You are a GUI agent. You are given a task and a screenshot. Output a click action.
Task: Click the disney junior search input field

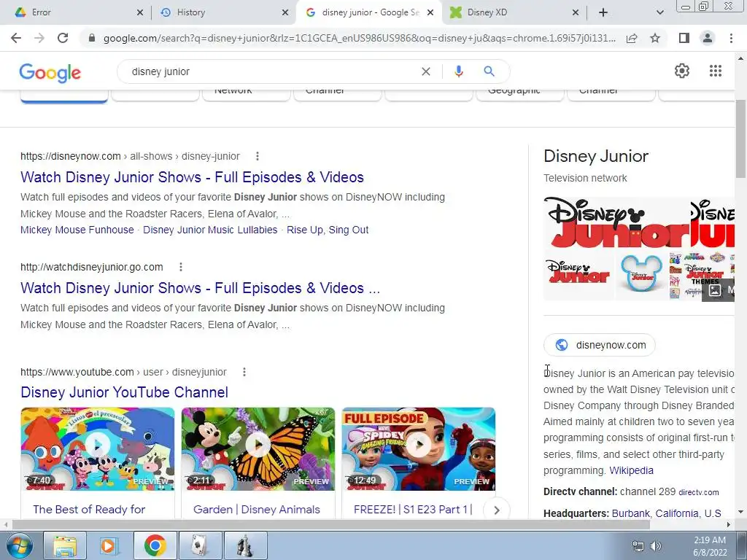pyautogui.click(x=271, y=71)
